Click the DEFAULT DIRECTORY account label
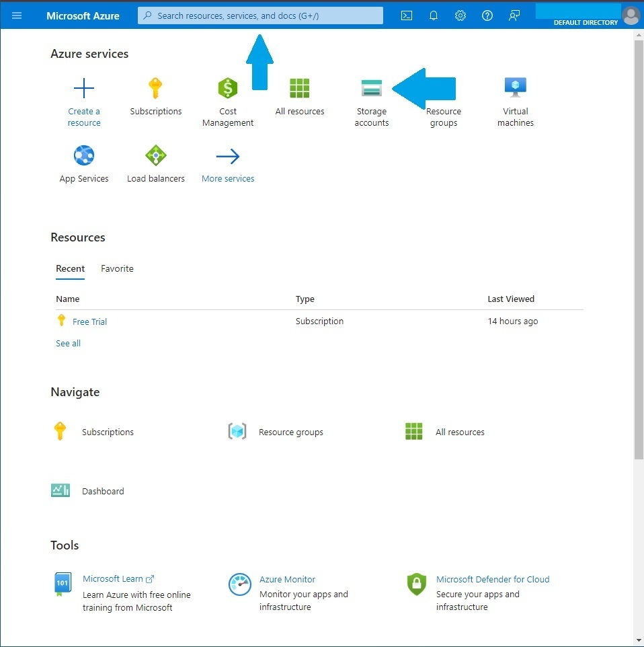 586,22
